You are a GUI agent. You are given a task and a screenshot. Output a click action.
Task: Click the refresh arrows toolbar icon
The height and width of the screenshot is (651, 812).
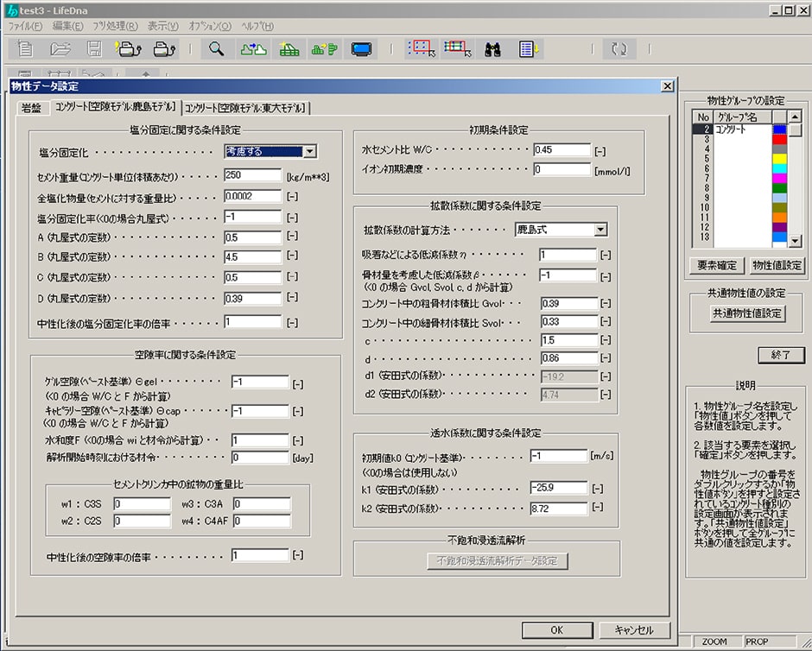619,49
